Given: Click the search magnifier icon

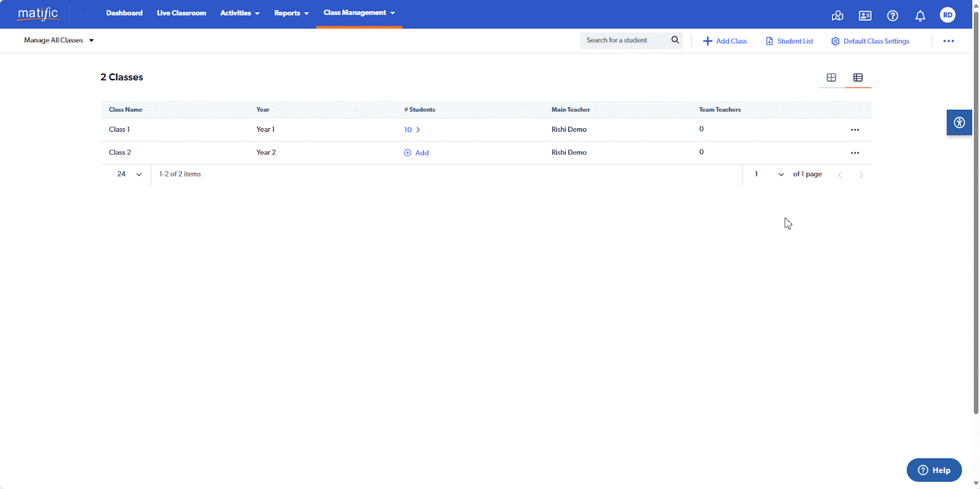Looking at the screenshot, I should click(x=675, y=40).
